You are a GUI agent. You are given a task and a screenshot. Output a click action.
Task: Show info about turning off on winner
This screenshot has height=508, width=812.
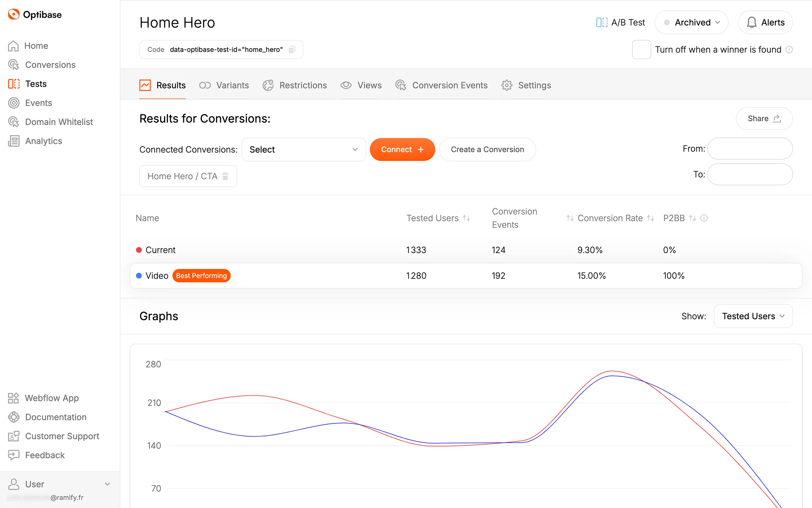point(789,50)
